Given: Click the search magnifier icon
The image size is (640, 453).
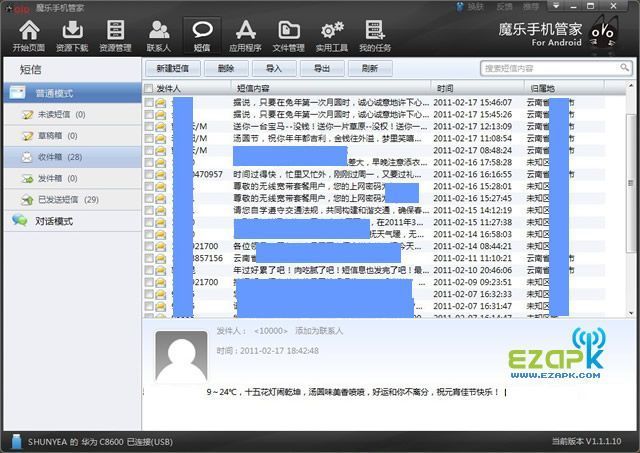Looking at the screenshot, I should (x=624, y=67).
